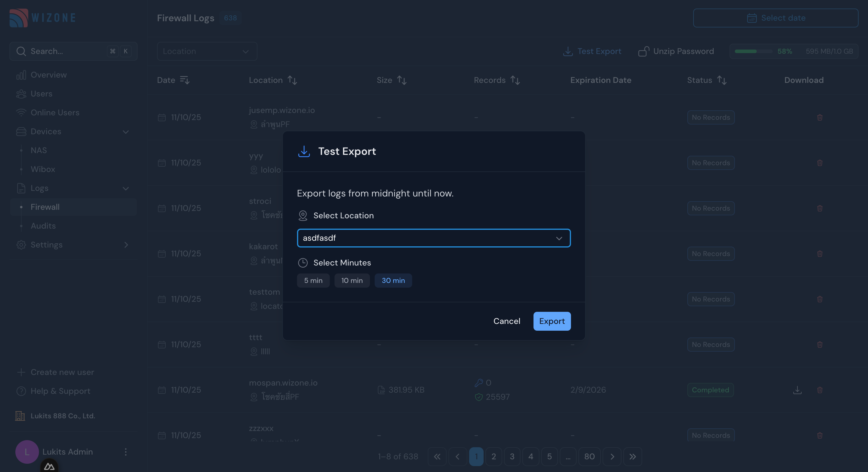The width and height of the screenshot is (868, 472).
Task: Click download icon on mospan.wizone.io row
Action: [x=797, y=390]
